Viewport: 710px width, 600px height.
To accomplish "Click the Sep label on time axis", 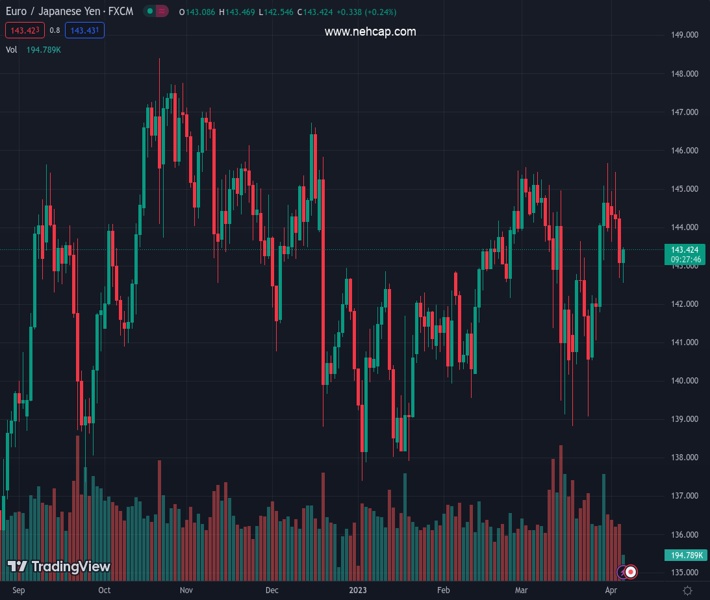I will click(x=17, y=591).
